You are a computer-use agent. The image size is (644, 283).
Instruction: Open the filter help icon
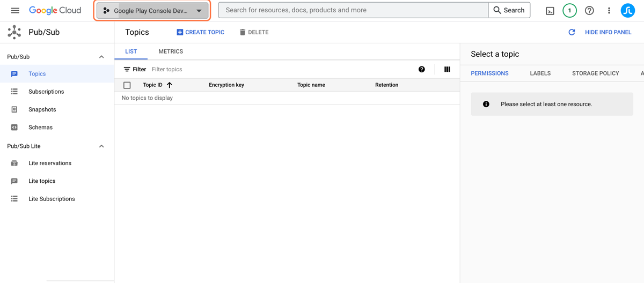point(422,69)
